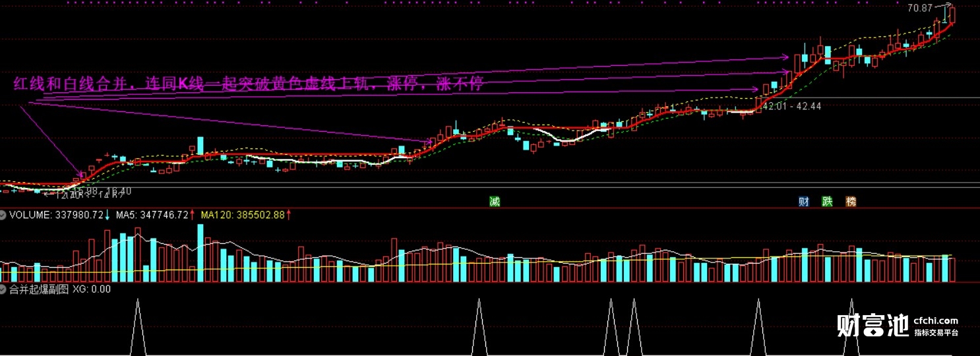
Task: Open the 合并起爆副图 indicator settings circle icon
Action: (x=3, y=289)
